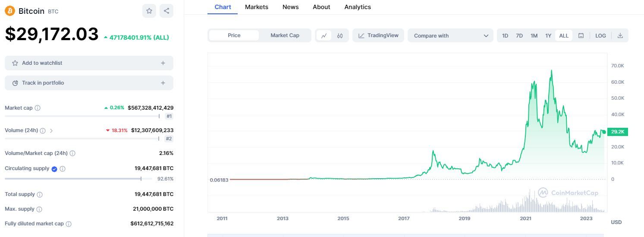Switch to the Analytics tab
Screen dimensions: 644x237
coord(357,7)
